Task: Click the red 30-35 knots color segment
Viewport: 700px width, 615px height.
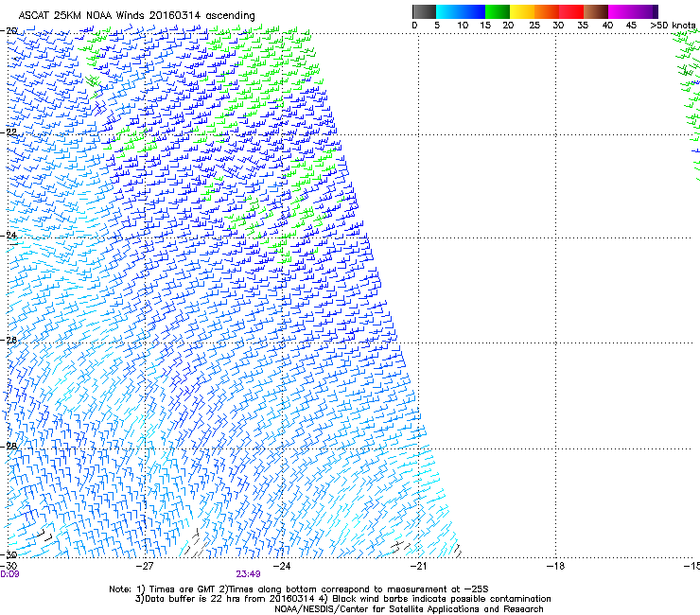Action: (571, 11)
